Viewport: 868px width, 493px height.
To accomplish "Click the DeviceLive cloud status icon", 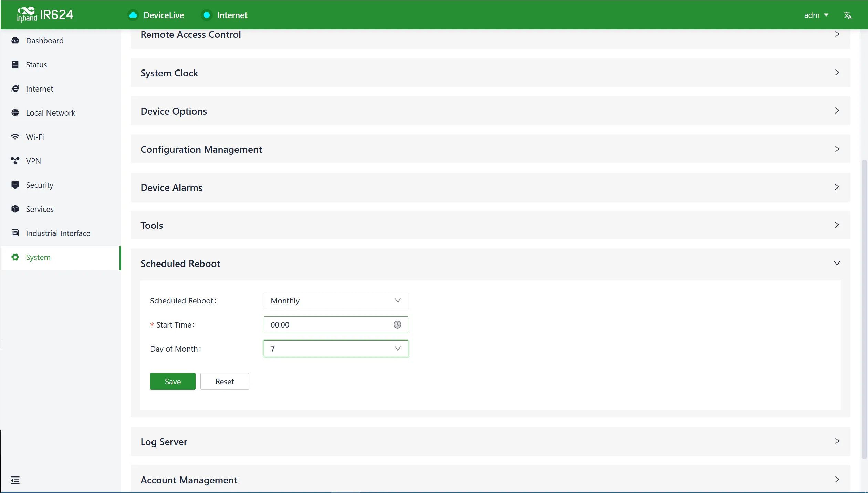I will [x=133, y=15].
